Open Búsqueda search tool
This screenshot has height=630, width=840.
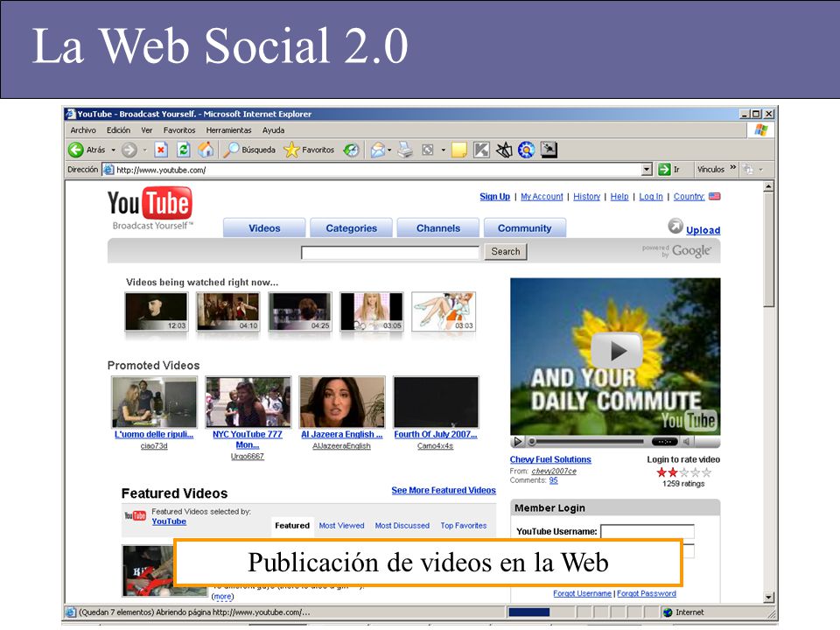(x=249, y=150)
